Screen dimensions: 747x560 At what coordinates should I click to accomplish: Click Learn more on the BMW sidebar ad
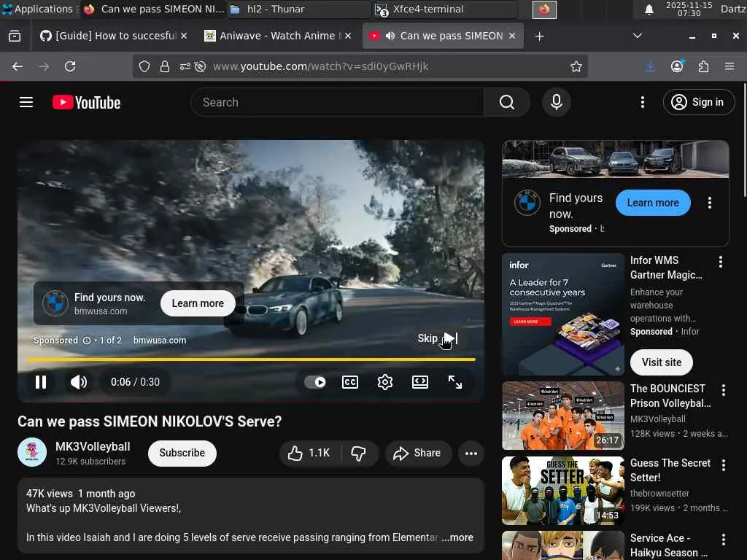(653, 203)
